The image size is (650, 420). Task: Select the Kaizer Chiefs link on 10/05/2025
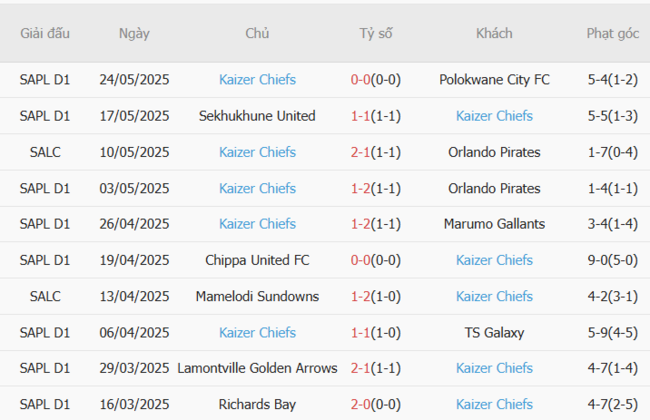pyautogui.click(x=257, y=152)
